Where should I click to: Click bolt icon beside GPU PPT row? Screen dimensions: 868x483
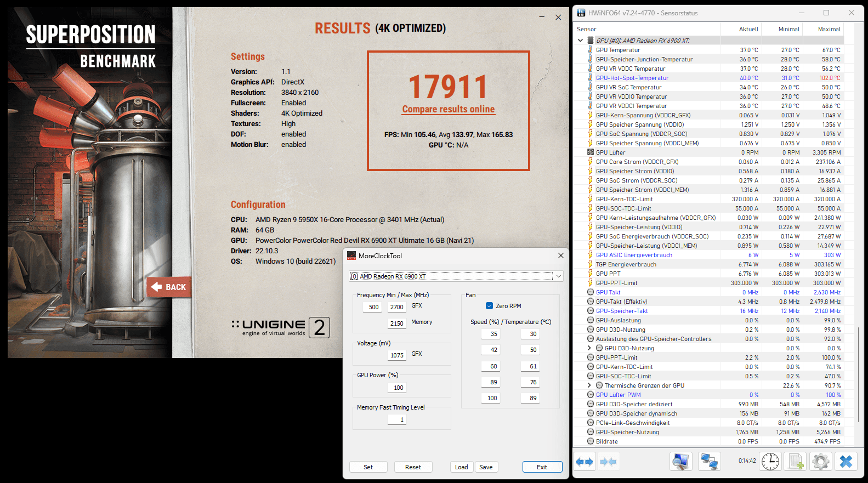click(591, 274)
